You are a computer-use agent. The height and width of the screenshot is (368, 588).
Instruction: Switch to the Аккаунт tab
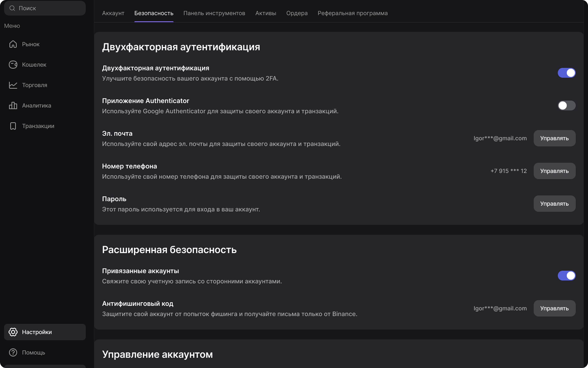coord(113,13)
